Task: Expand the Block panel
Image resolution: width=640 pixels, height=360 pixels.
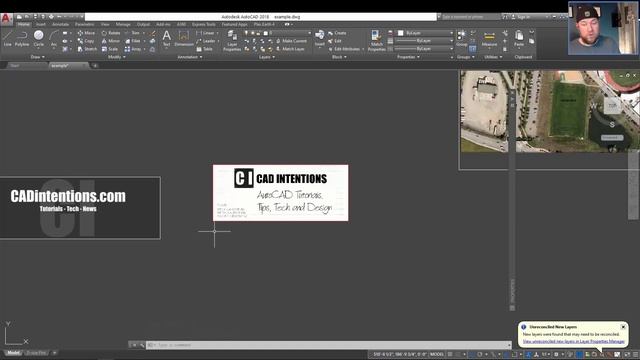Action: click(339, 57)
